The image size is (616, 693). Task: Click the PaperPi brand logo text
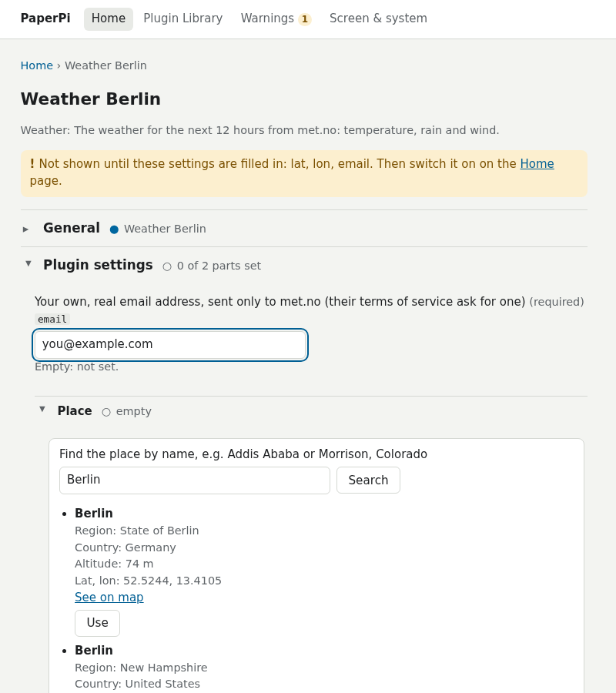[x=45, y=18]
